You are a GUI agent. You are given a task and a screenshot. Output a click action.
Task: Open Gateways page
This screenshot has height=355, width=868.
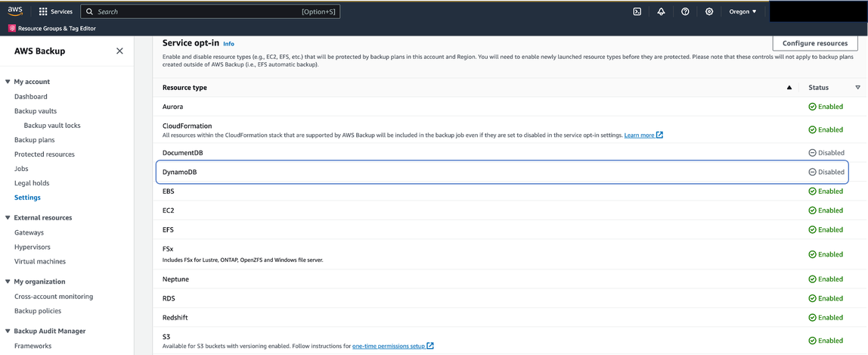pyautogui.click(x=29, y=232)
